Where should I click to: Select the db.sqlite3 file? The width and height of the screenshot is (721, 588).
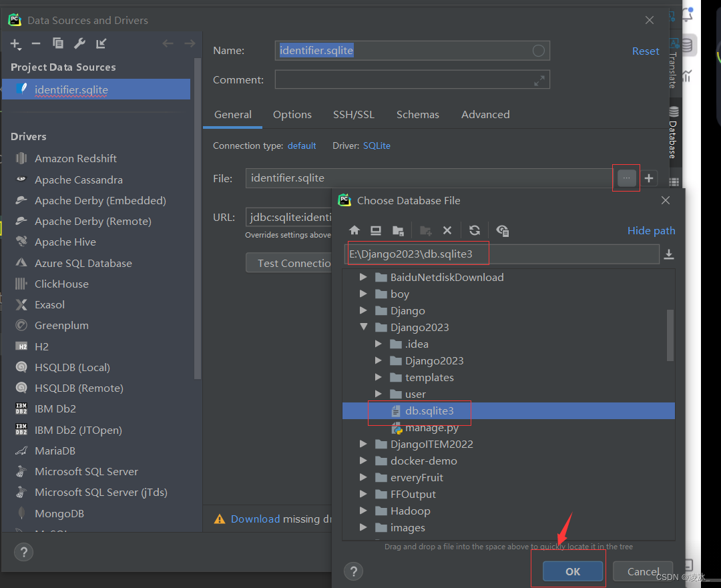(x=509, y=410)
